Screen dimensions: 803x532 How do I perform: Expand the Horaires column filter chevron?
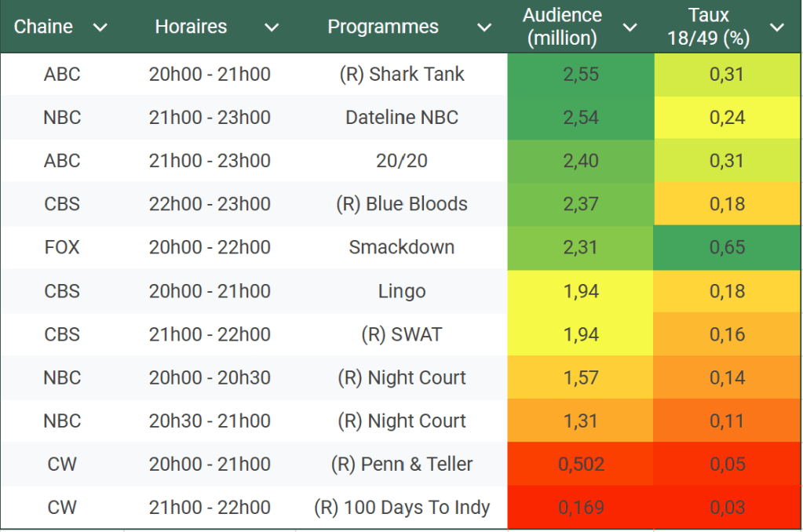272,27
